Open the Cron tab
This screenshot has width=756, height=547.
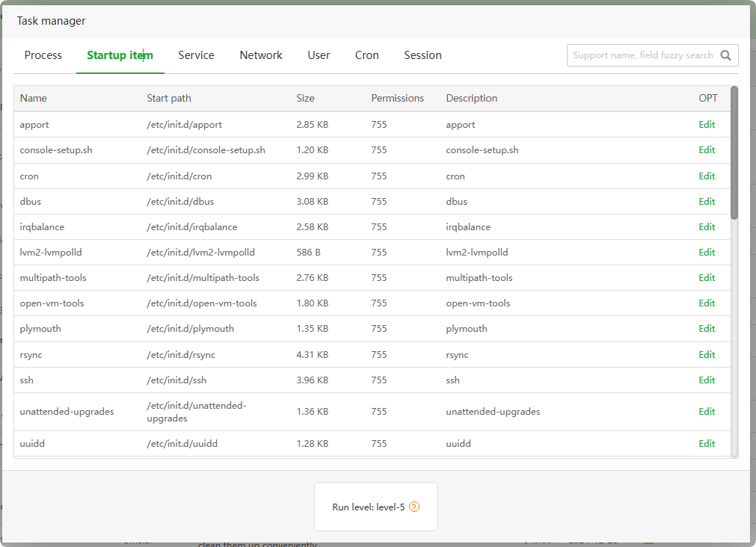(366, 55)
